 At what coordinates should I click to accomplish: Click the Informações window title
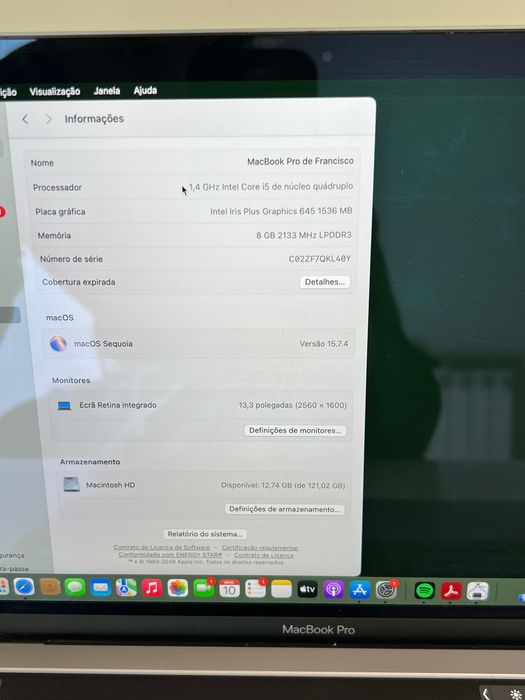click(94, 119)
